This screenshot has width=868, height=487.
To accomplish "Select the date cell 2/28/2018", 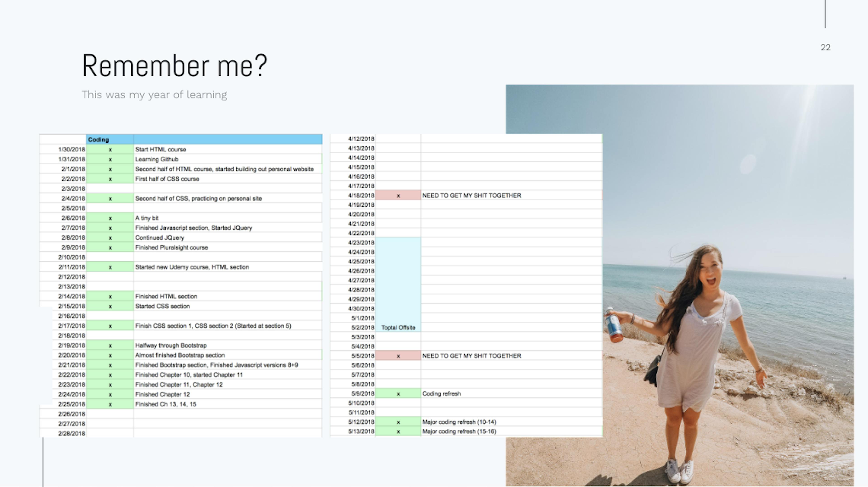I will [63, 433].
